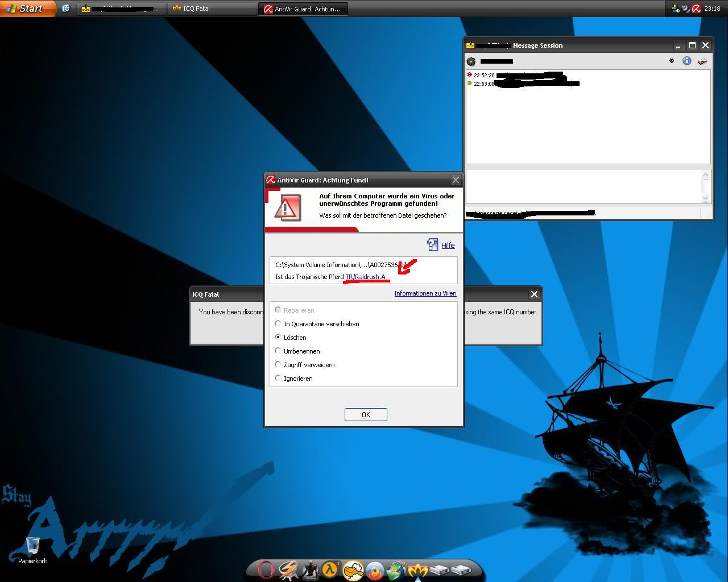This screenshot has height=582, width=728.
Task: Click the incoming message arrow at 22:52:20
Action: [470, 74]
